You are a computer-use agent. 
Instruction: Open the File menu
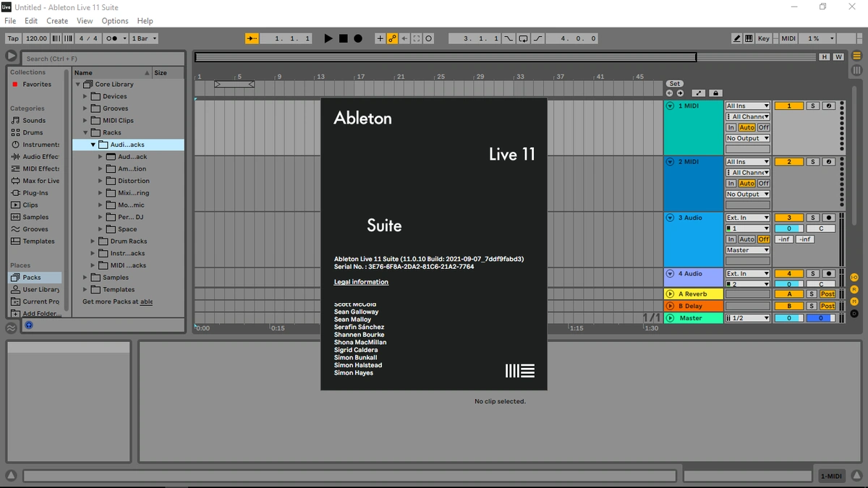[x=10, y=21]
